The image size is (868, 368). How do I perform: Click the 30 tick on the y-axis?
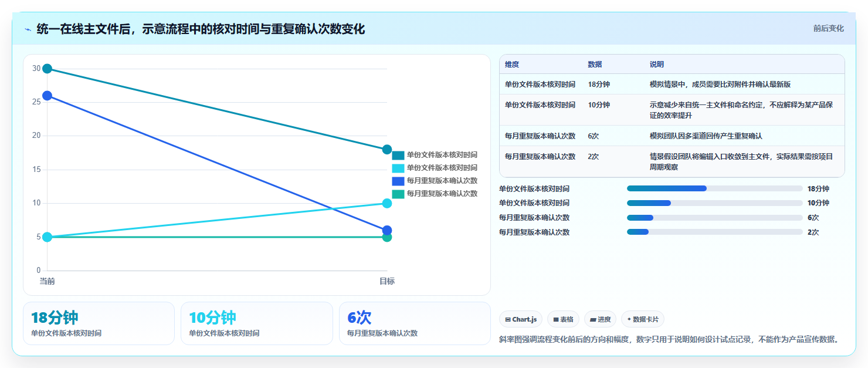[36, 69]
